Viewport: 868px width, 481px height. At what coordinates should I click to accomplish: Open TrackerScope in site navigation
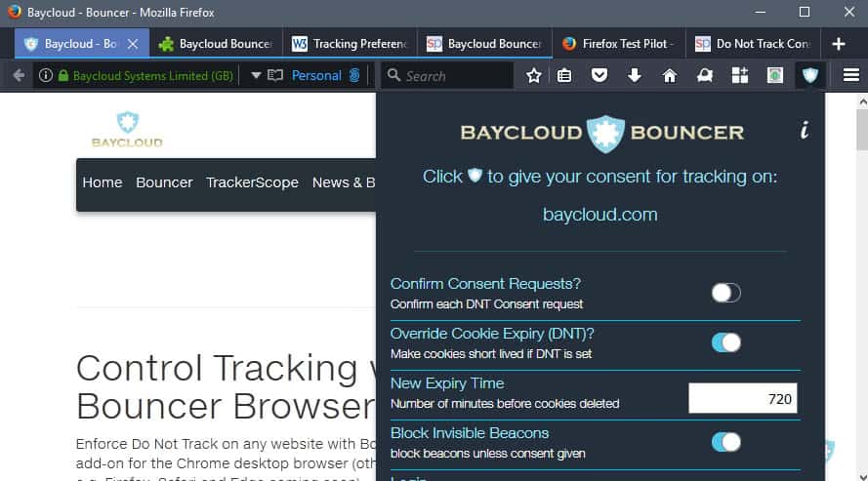coord(252,182)
